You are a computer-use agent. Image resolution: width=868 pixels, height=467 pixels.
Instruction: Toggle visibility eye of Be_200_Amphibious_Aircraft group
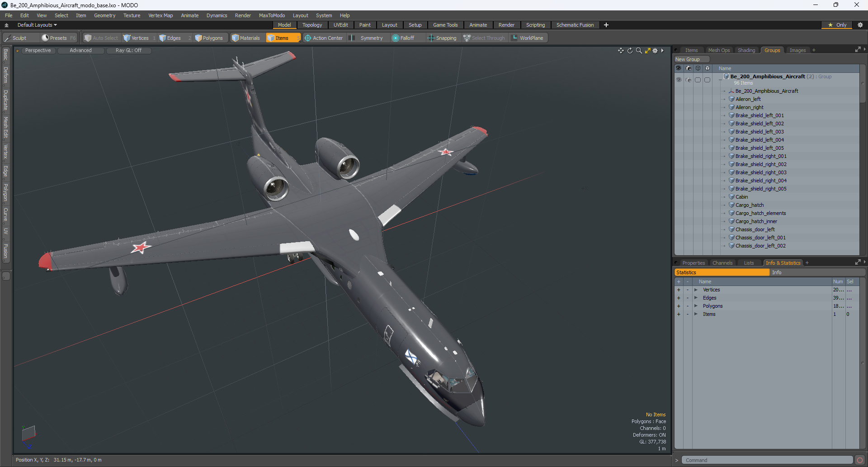coord(679,80)
